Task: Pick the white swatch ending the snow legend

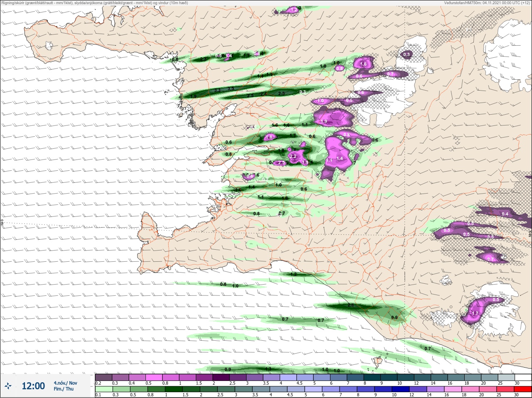Action: tap(523, 377)
